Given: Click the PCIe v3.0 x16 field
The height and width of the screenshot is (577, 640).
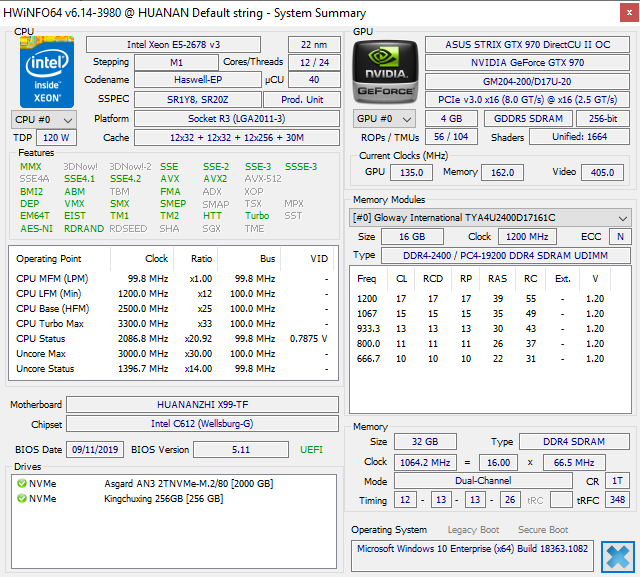Looking at the screenshot, I should 527,100.
